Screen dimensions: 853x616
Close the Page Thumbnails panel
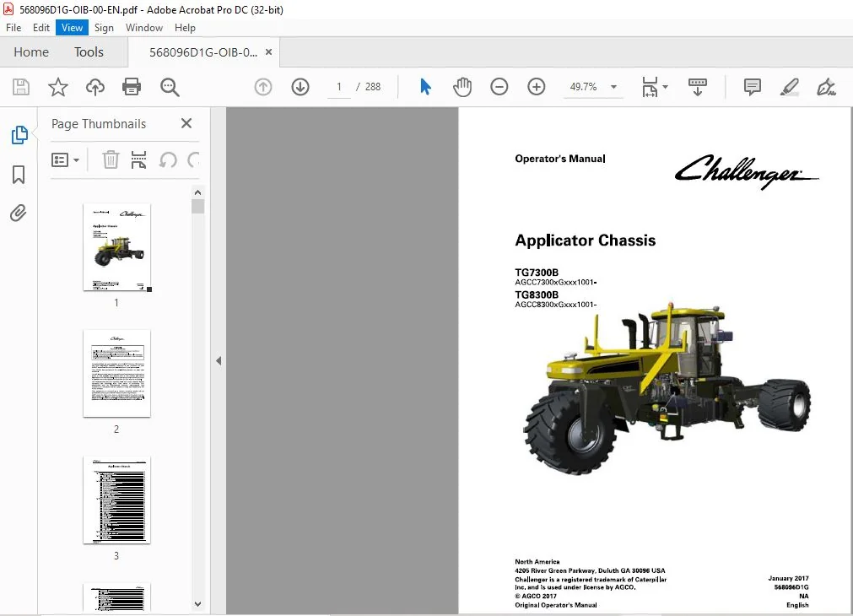186,123
